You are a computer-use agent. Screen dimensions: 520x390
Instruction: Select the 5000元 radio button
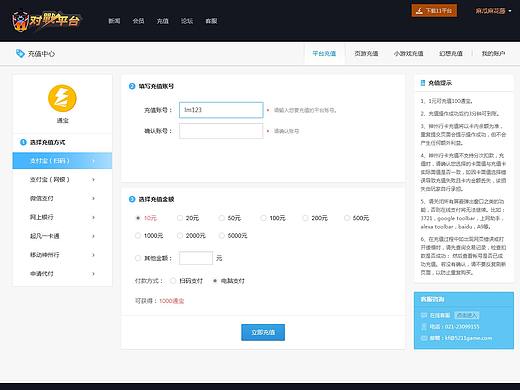coord(222,236)
